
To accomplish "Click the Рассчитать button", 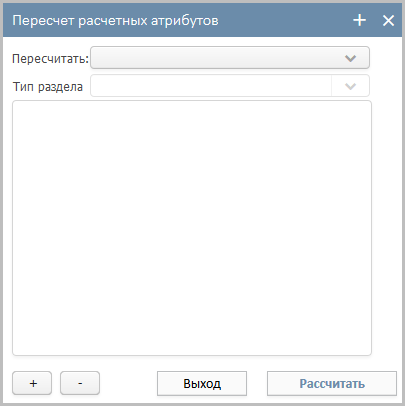I will (332, 383).
